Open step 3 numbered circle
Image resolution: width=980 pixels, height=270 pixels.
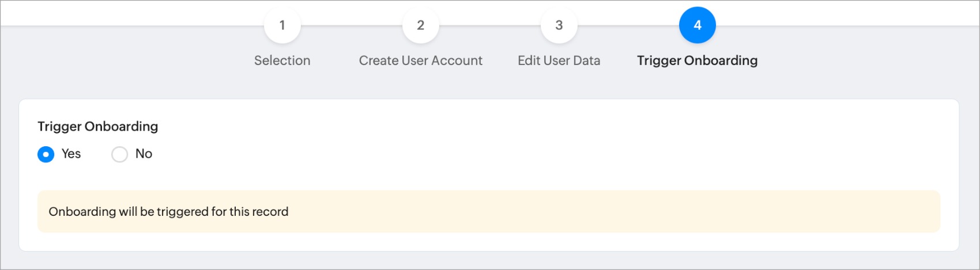click(559, 25)
